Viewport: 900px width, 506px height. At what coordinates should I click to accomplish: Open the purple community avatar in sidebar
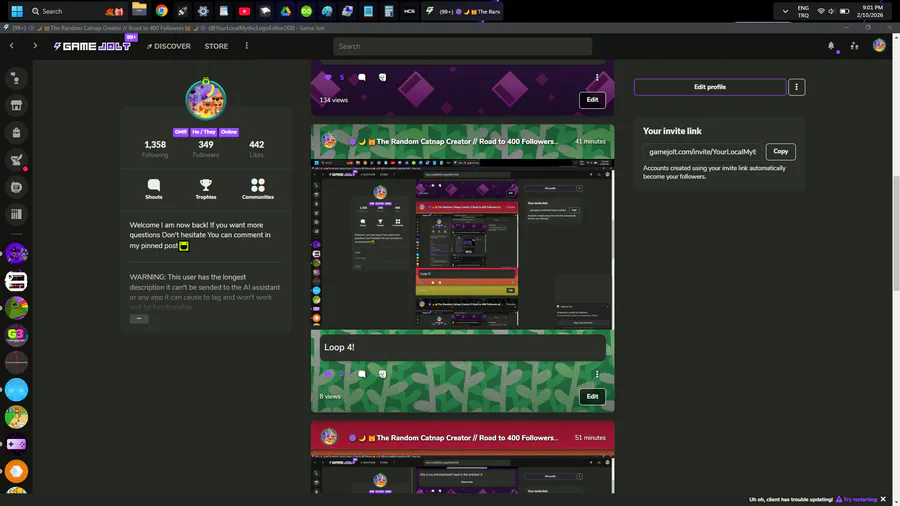pyautogui.click(x=16, y=253)
